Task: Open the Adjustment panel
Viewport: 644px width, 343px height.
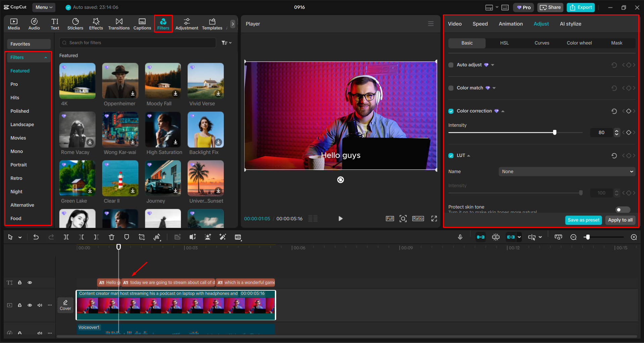Action: (x=187, y=23)
